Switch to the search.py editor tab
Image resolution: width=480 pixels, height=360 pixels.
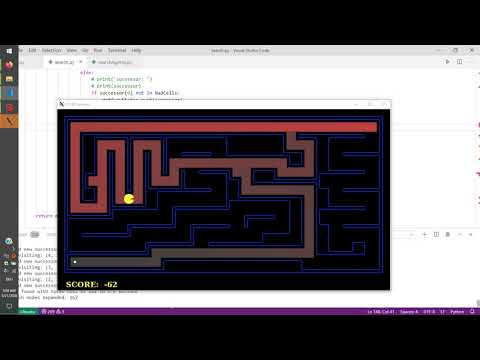pos(64,62)
